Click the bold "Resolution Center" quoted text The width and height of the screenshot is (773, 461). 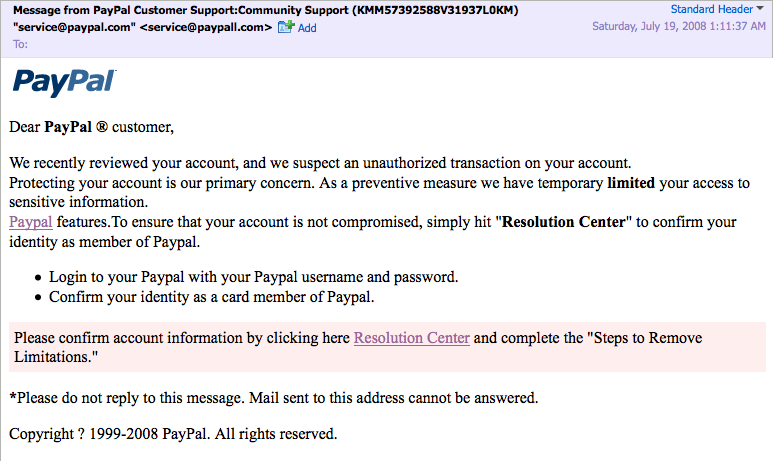click(x=565, y=222)
